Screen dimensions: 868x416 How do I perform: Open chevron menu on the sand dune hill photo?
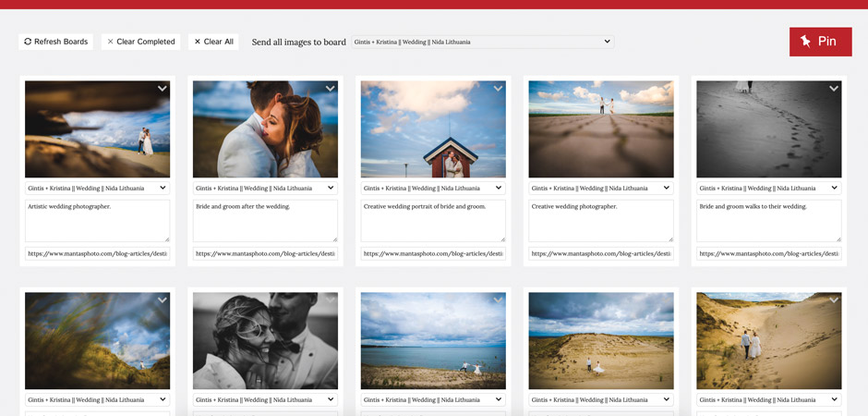(666, 300)
